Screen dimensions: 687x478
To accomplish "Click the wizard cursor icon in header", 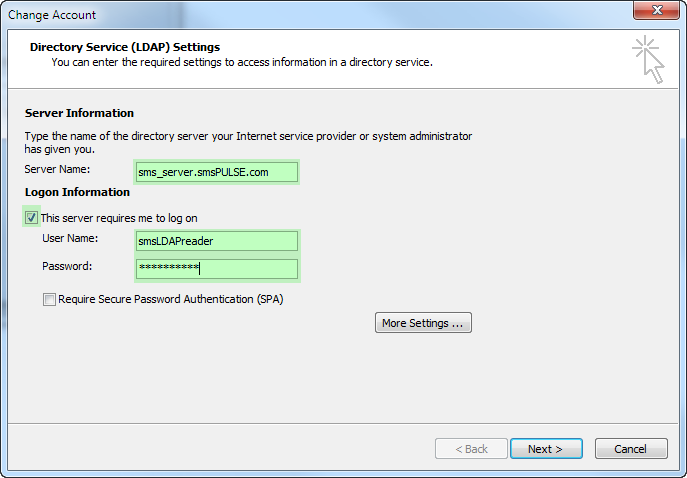I will coord(648,59).
